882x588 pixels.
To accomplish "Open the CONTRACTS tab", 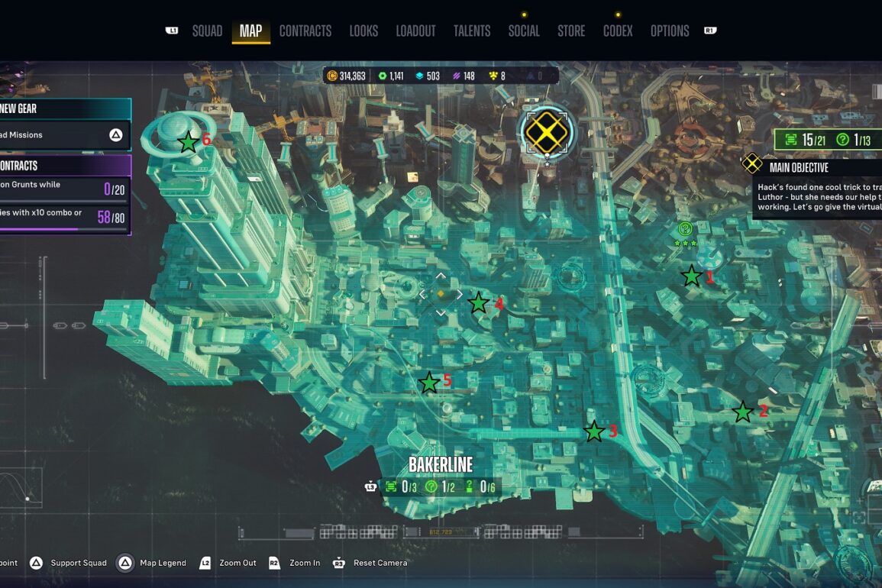I will 305,31.
